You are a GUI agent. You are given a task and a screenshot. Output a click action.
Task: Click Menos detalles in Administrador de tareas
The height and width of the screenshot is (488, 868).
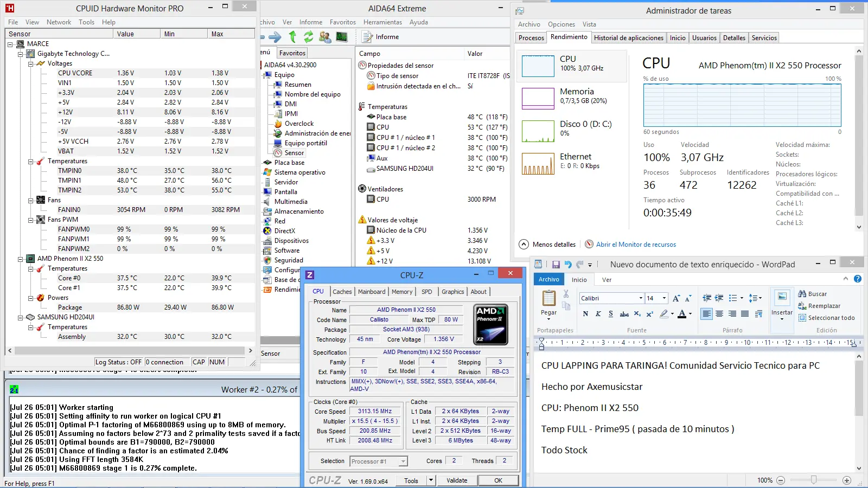(x=547, y=245)
